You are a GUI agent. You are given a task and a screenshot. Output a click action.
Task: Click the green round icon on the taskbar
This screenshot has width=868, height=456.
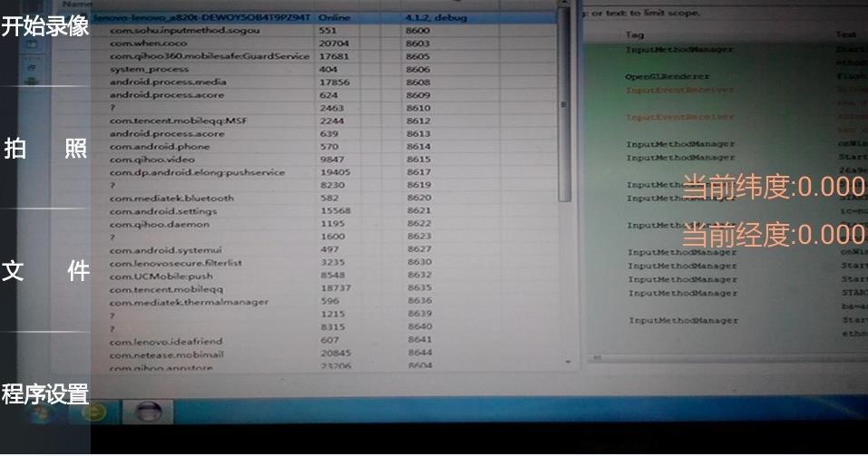[94, 412]
